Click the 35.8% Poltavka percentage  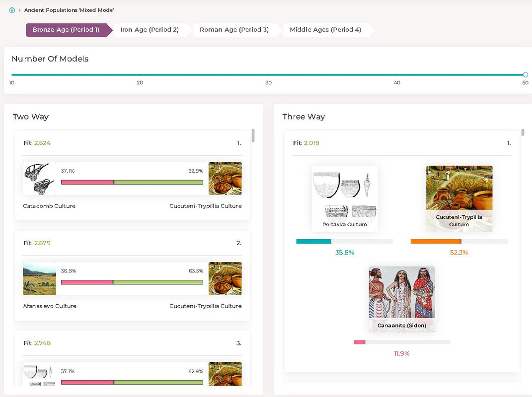pos(345,253)
